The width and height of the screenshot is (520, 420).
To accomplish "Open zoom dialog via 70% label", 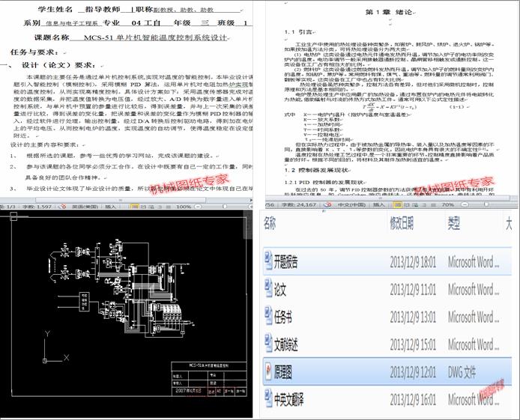I will point(448,204).
